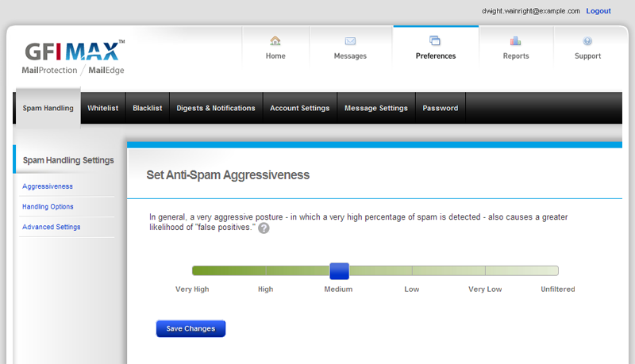Image resolution: width=635 pixels, height=364 pixels.
Task: Set slider track to the High tick
Action: [266, 270]
